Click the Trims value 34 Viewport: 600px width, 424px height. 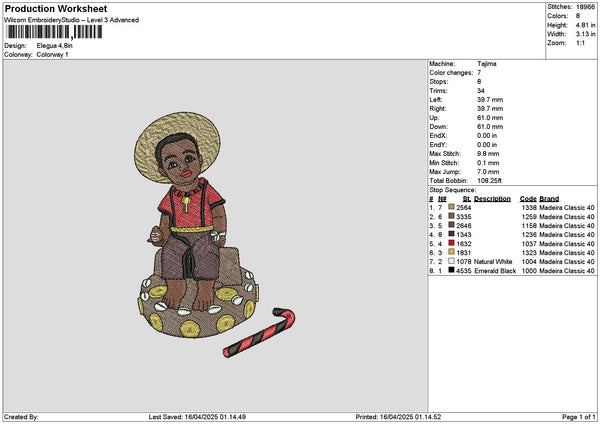[481, 91]
